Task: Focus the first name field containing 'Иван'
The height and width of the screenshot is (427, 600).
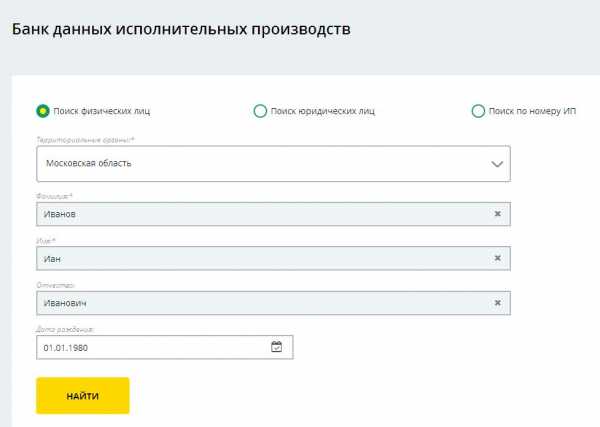Action: click(x=273, y=259)
